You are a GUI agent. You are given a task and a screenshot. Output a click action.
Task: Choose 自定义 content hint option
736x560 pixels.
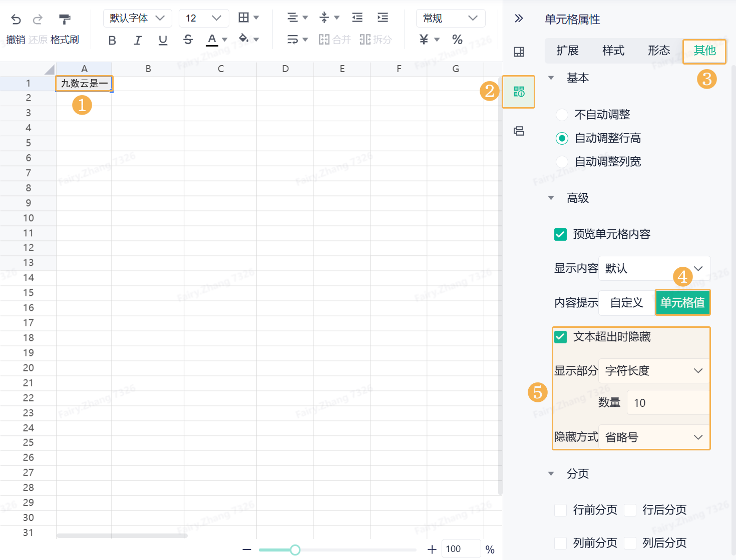point(627,303)
